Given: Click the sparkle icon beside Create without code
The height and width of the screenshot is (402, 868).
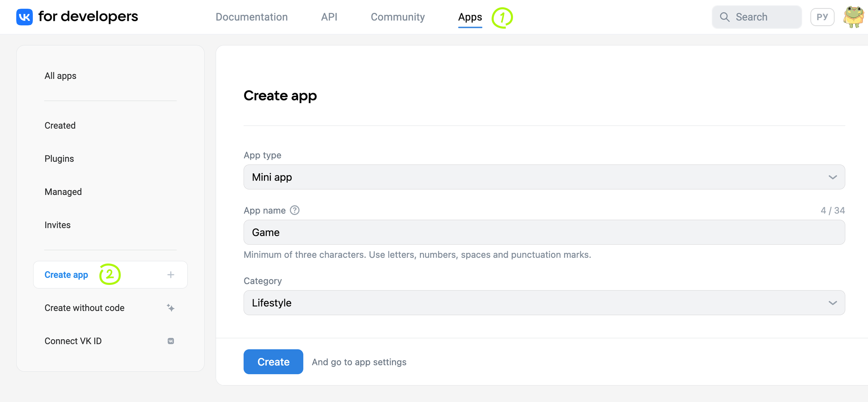Looking at the screenshot, I should click(x=170, y=307).
